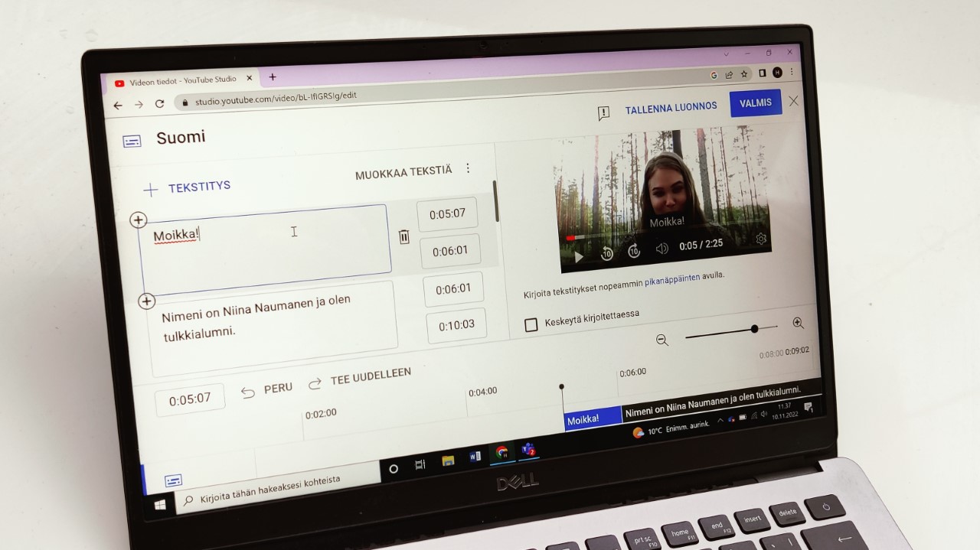Enable Keskeytä kirjoitettaessa checkbox
The height and width of the screenshot is (550, 980).
coord(531,325)
